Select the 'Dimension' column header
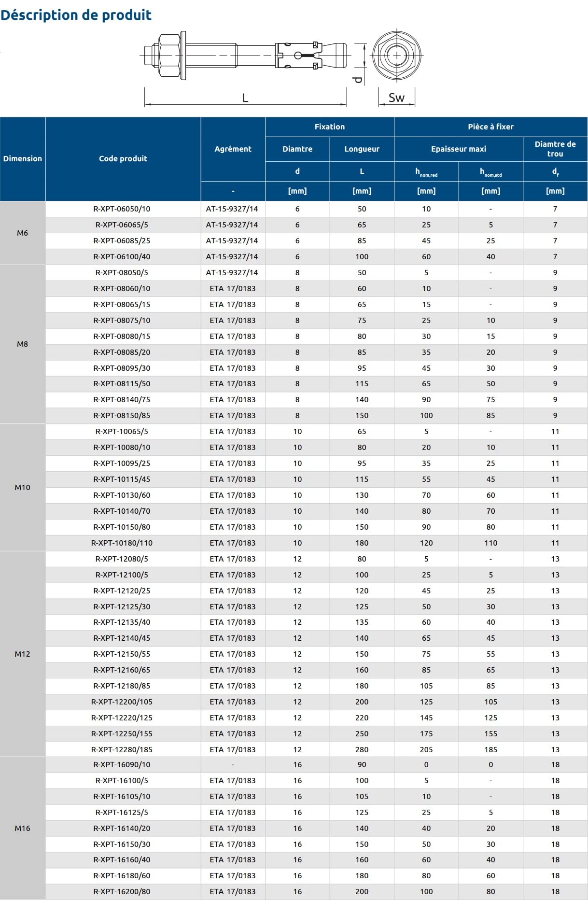This screenshot has width=588, height=900. (23, 158)
